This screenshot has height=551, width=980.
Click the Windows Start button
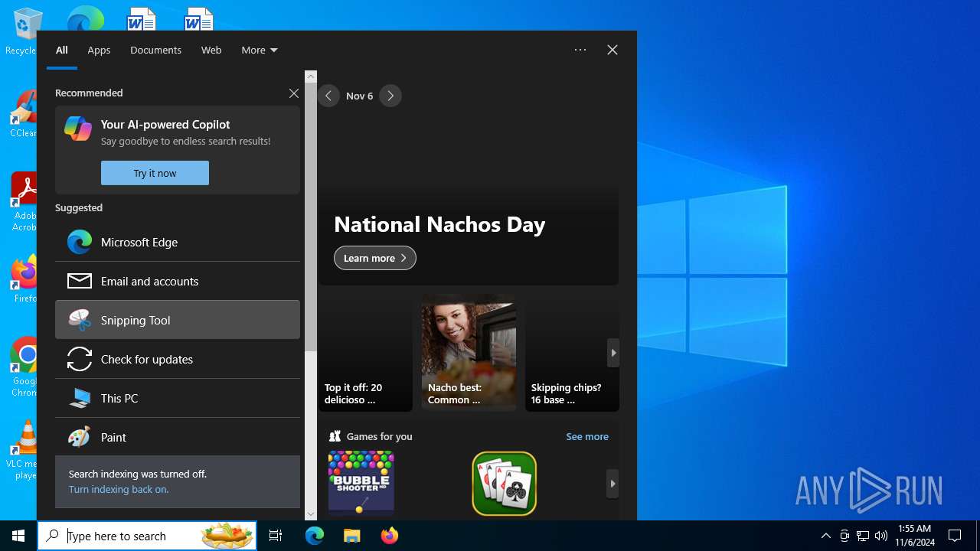[x=18, y=536]
